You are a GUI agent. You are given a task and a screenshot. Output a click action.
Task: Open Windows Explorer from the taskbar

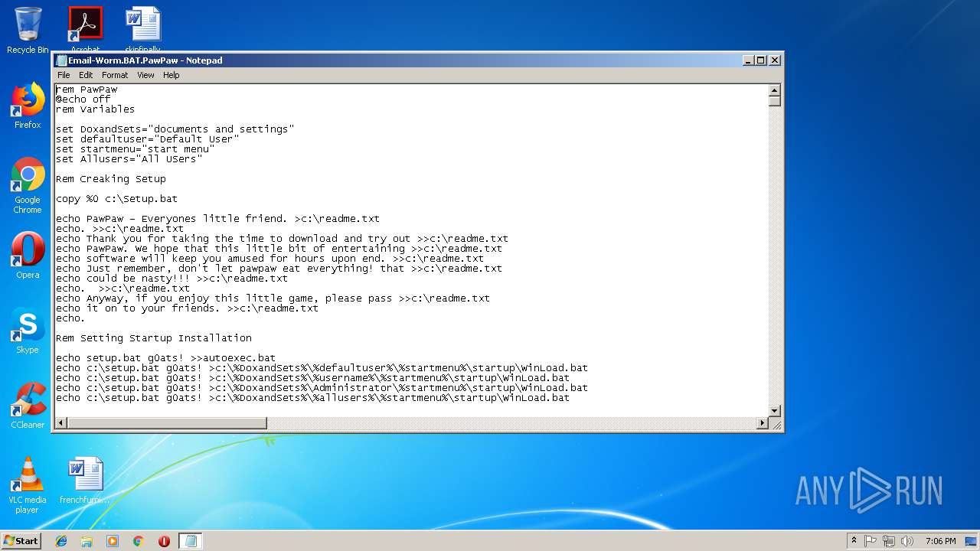coord(87,541)
